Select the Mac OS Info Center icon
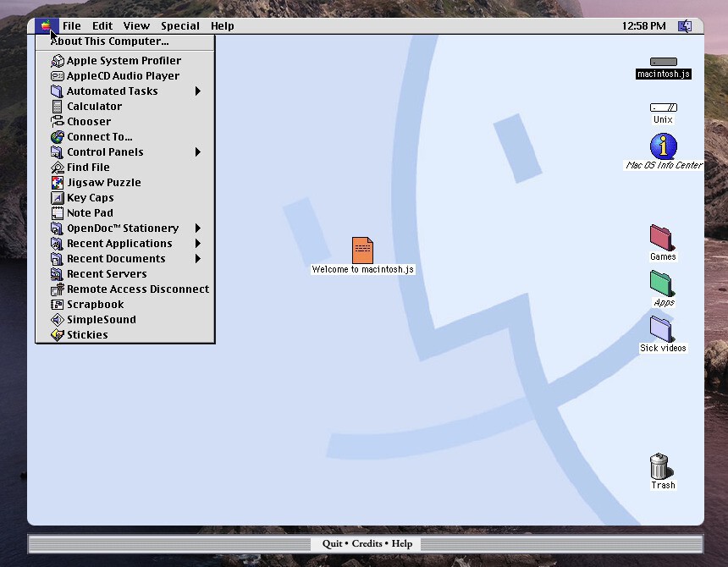 click(x=663, y=146)
